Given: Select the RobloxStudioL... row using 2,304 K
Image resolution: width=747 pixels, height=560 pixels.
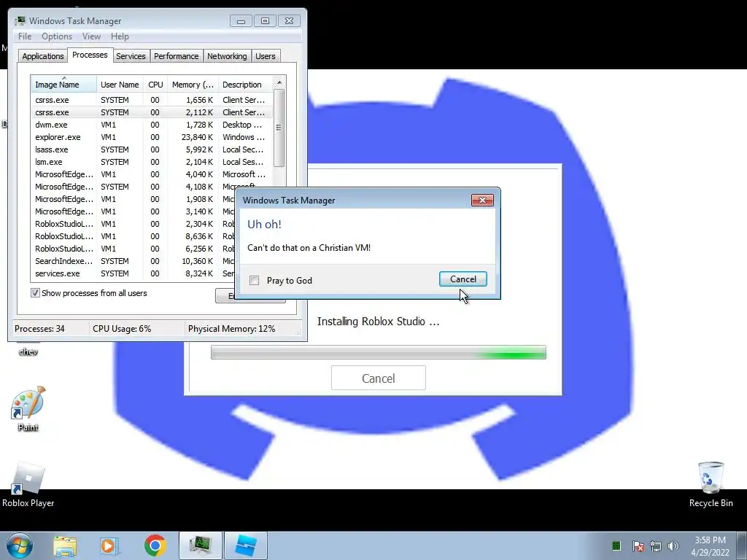Looking at the screenshot, I should (133, 224).
